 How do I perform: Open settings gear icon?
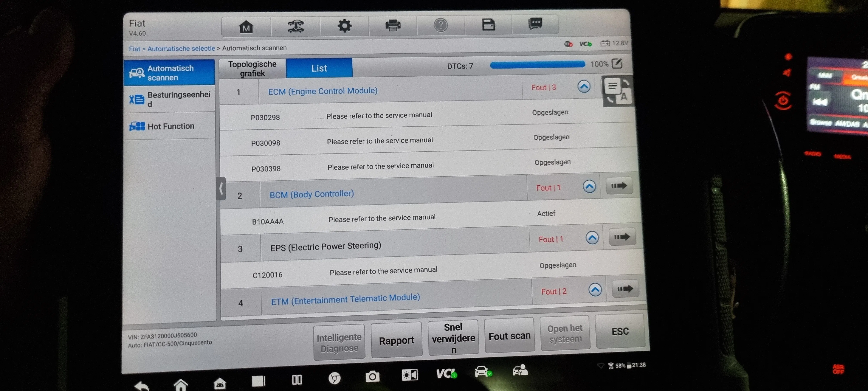pos(344,26)
